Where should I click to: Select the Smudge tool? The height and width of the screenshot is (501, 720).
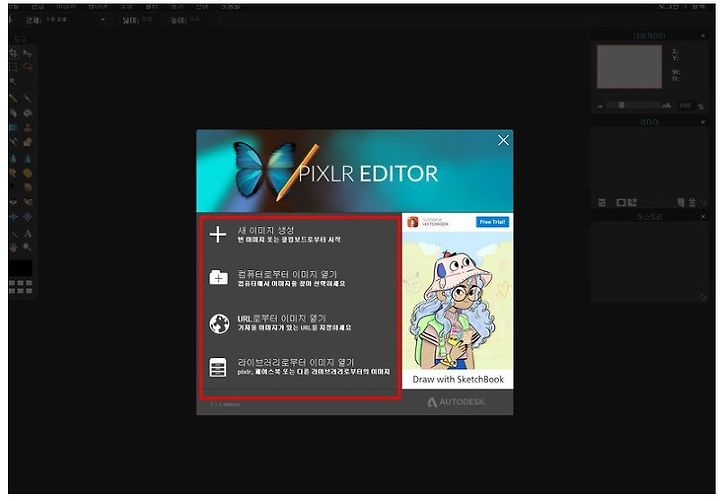(14, 173)
